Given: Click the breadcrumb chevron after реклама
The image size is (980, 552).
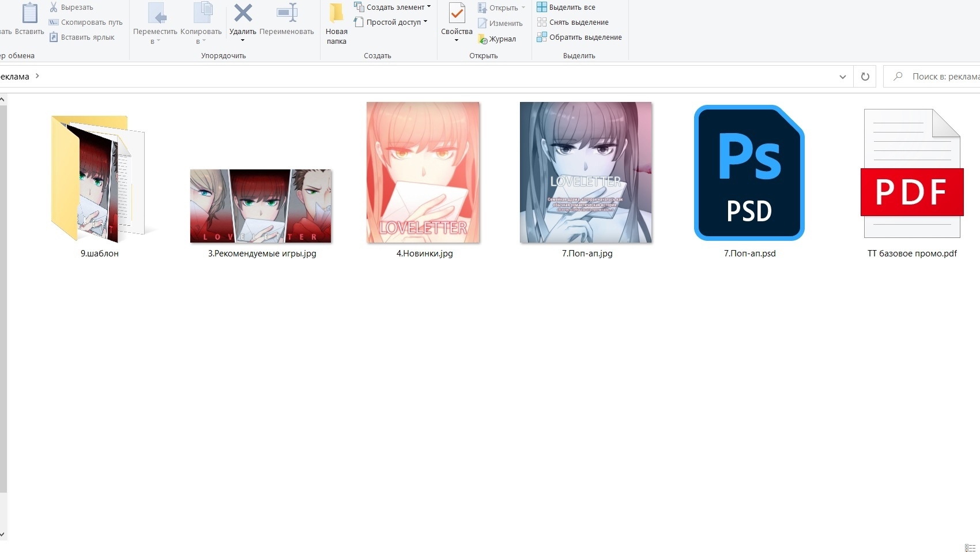Looking at the screenshot, I should [x=37, y=76].
